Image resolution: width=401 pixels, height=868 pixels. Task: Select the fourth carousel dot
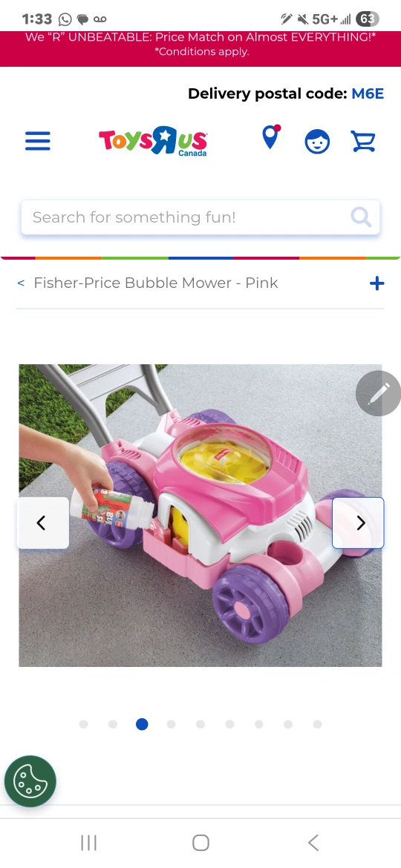coord(171,724)
